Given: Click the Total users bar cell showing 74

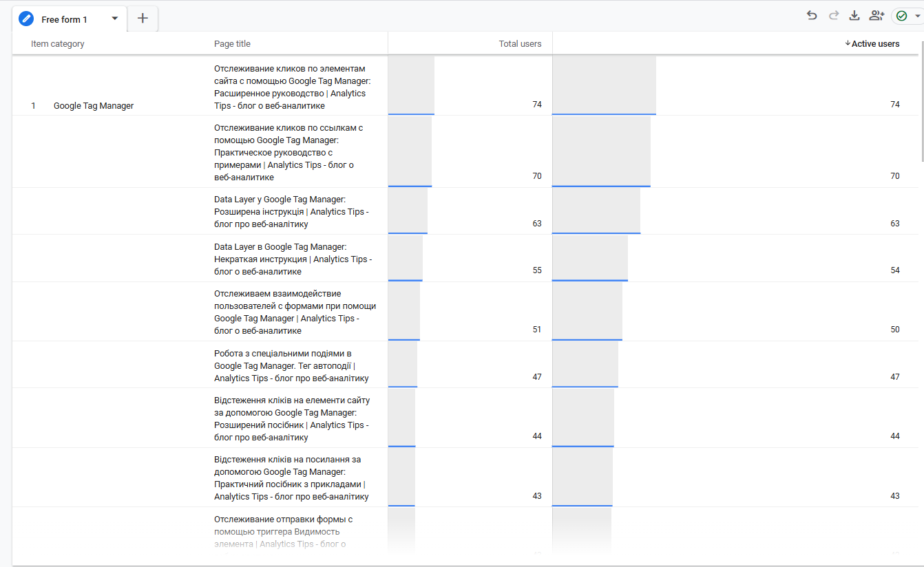Looking at the screenshot, I should click(470, 85).
